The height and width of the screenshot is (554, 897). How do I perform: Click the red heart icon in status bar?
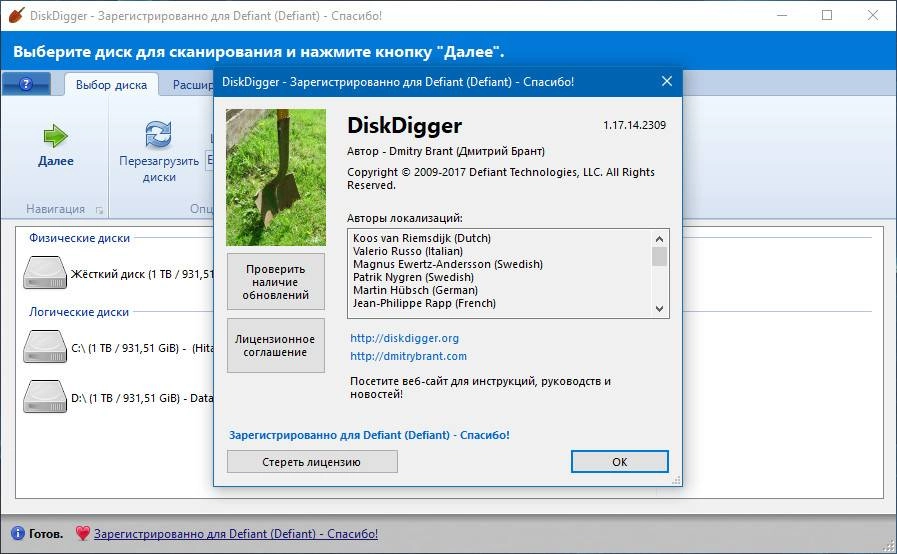pos(82,533)
